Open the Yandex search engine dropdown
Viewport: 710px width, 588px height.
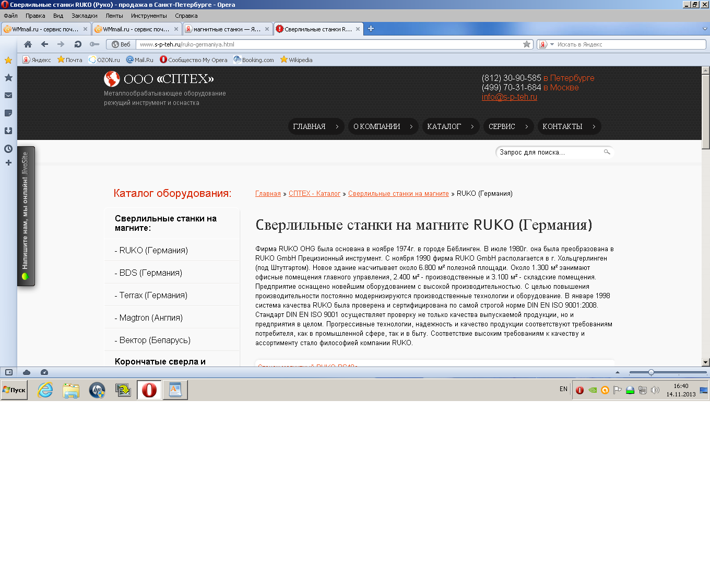pos(546,44)
